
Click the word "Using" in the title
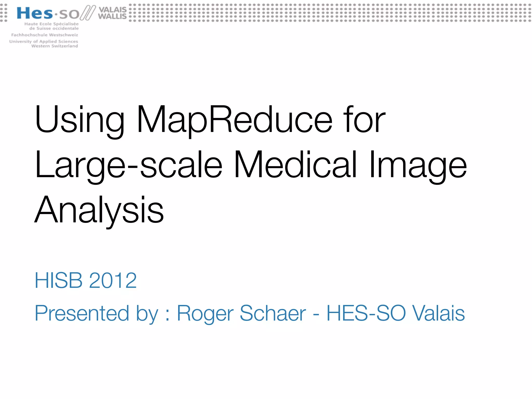coord(80,120)
